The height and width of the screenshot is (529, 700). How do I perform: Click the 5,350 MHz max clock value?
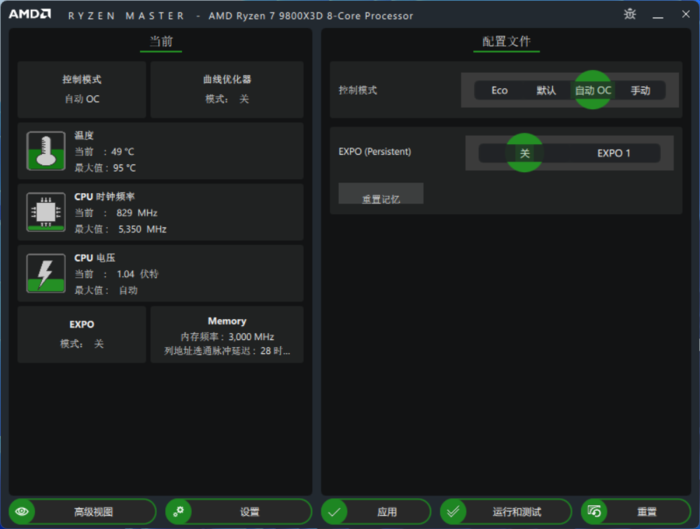pyautogui.click(x=142, y=229)
